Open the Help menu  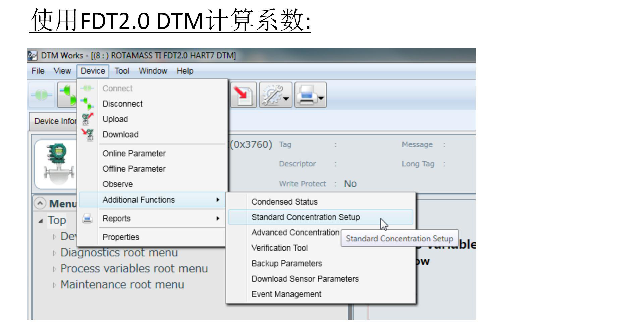coord(185,71)
